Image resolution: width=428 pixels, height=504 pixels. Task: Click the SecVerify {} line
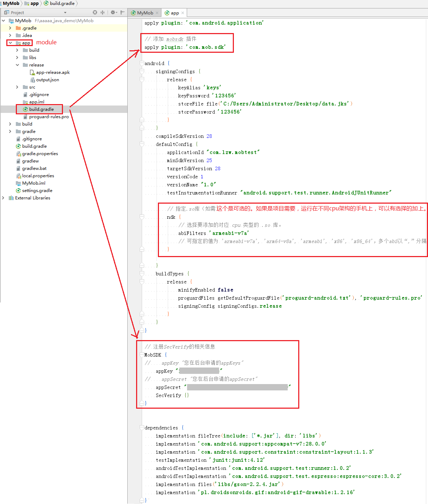pyautogui.click(x=172, y=395)
